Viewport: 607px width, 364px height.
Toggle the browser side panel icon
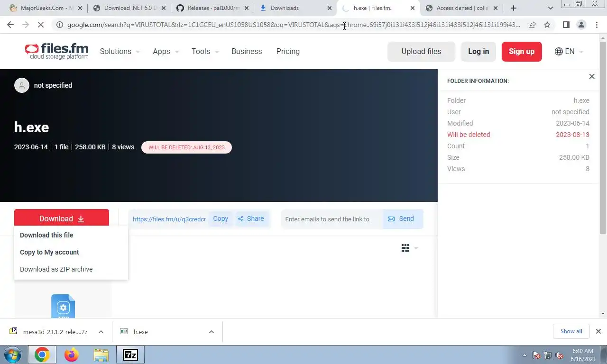click(x=566, y=25)
